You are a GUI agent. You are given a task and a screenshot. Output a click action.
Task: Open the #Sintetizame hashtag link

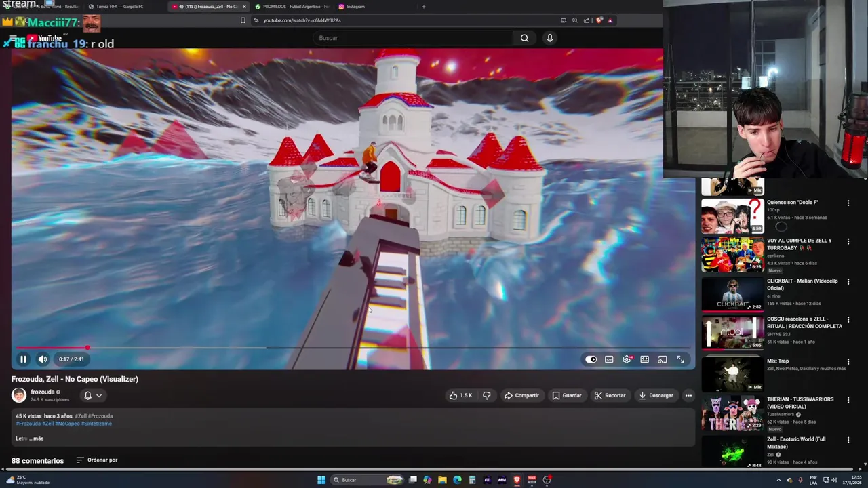[x=96, y=424]
